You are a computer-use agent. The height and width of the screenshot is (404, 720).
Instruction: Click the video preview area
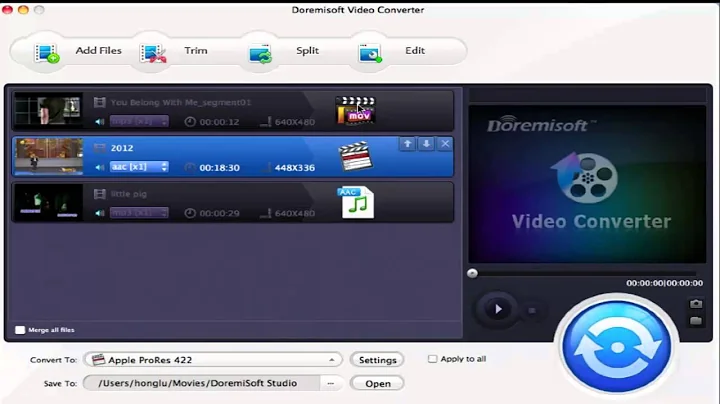[587, 184]
